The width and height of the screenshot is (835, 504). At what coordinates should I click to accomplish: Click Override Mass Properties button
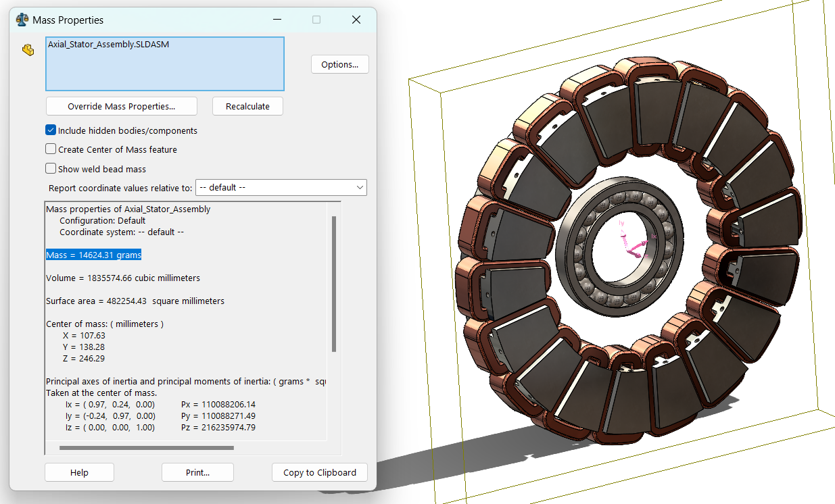coord(121,106)
